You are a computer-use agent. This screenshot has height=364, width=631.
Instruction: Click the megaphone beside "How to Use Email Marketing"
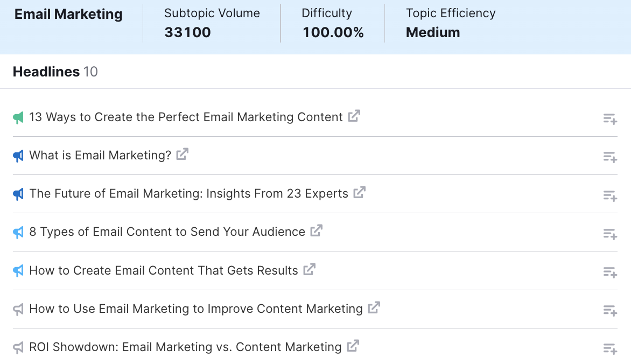[x=18, y=309]
